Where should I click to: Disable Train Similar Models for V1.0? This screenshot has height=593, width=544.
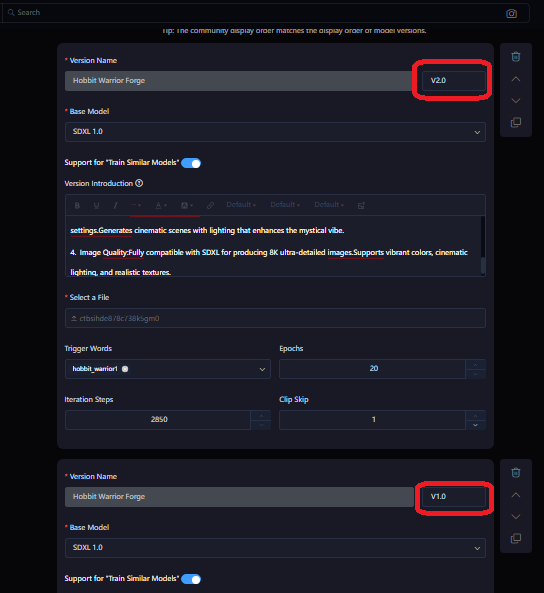click(x=191, y=579)
